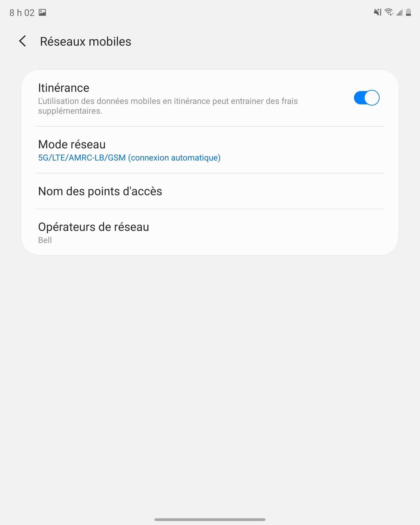The image size is (420, 525).
Task: Tap the Wi-Fi icon in status bar
Action: coord(389,12)
